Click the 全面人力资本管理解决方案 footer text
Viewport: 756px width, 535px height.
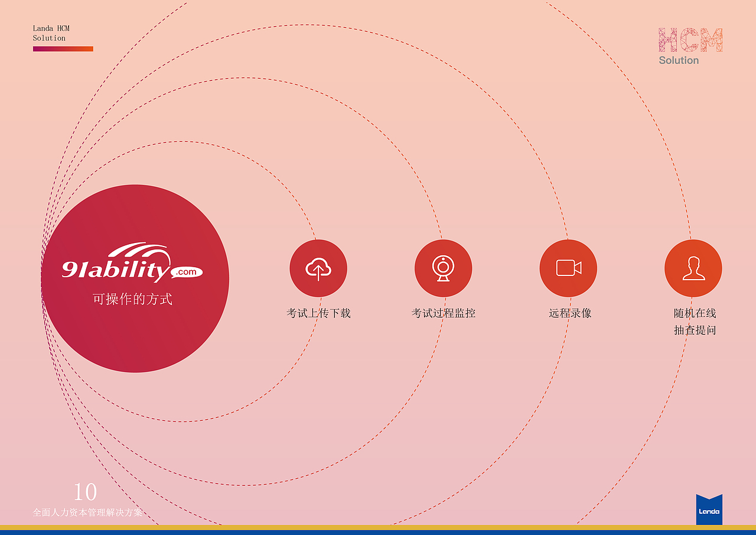(87, 513)
